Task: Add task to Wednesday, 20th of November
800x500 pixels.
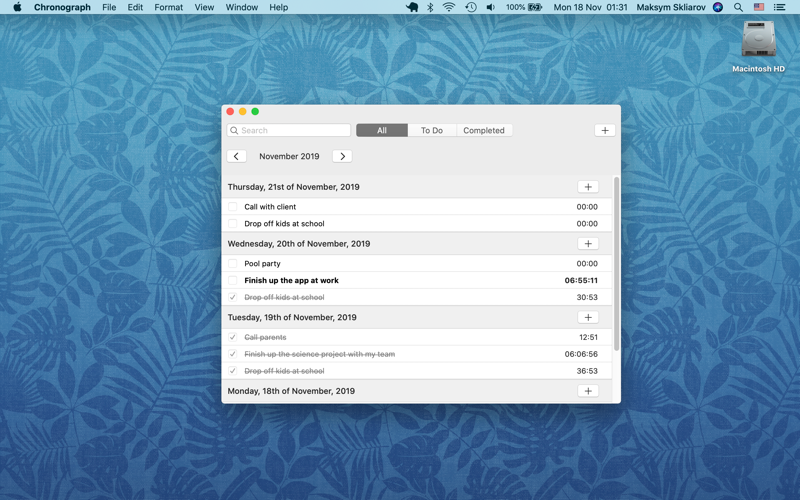Action: (x=588, y=244)
